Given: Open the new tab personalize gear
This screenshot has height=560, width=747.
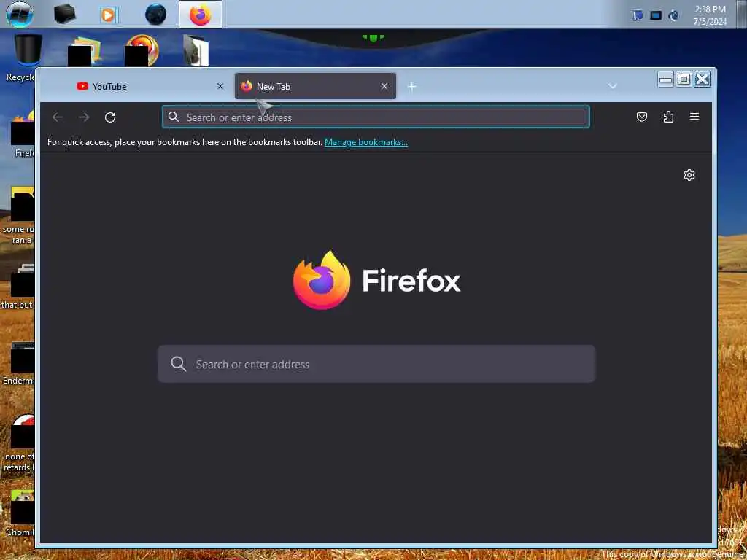Looking at the screenshot, I should (689, 175).
